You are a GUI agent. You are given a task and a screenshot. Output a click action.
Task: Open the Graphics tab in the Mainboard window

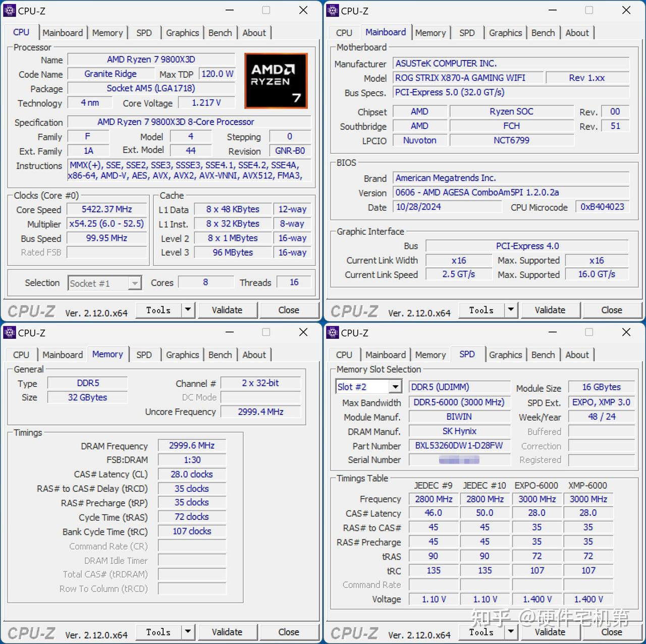tap(505, 32)
